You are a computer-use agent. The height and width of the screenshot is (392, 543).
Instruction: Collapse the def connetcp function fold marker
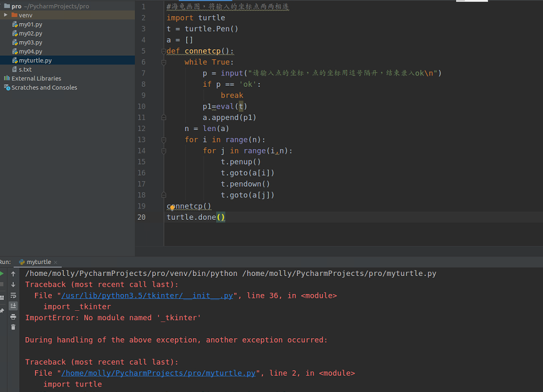164,51
